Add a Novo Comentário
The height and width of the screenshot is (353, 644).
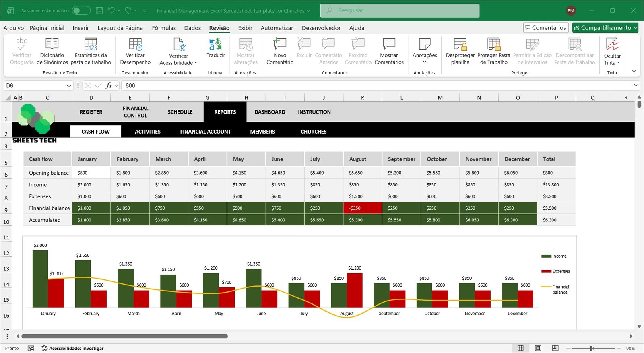coord(280,44)
